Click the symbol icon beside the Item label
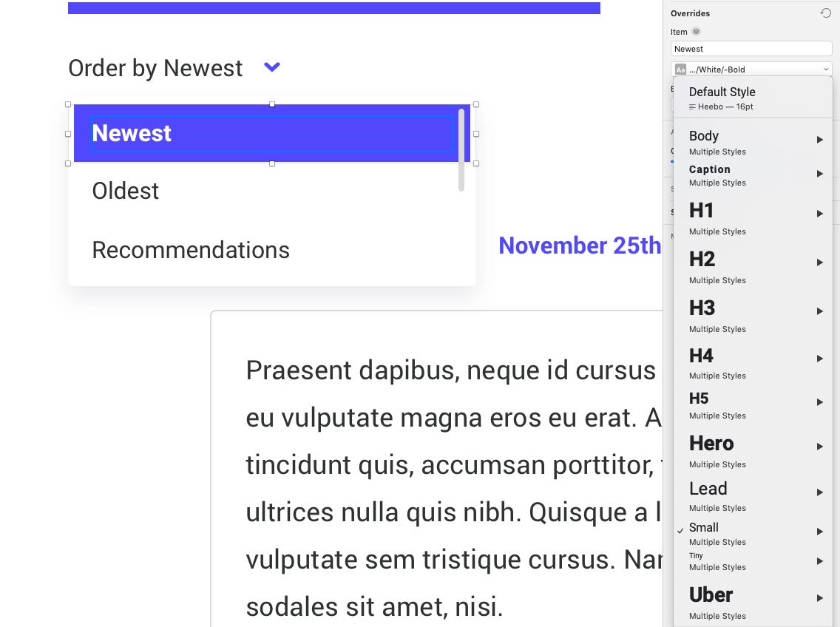The image size is (840, 627). pyautogui.click(x=696, y=32)
